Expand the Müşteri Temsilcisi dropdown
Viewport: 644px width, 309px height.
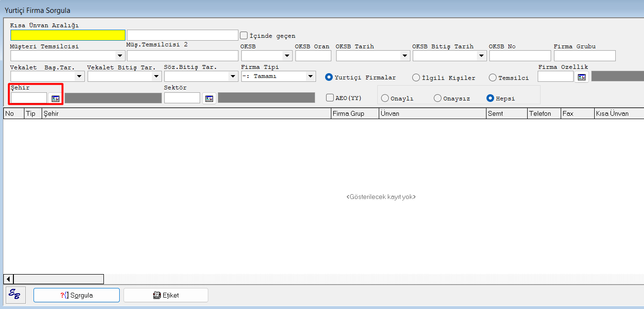click(119, 56)
